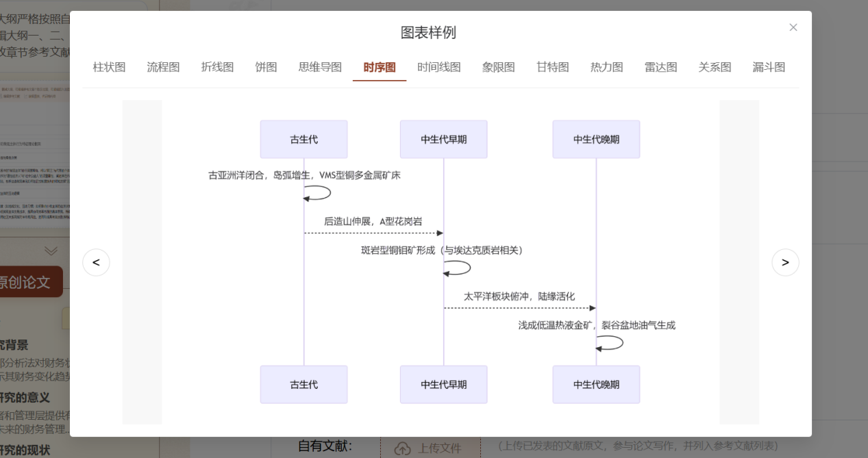Click the 图表样例 dialog title
Image resolution: width=868 pixels, height=458 pixels.
click(x=428, y=32)
